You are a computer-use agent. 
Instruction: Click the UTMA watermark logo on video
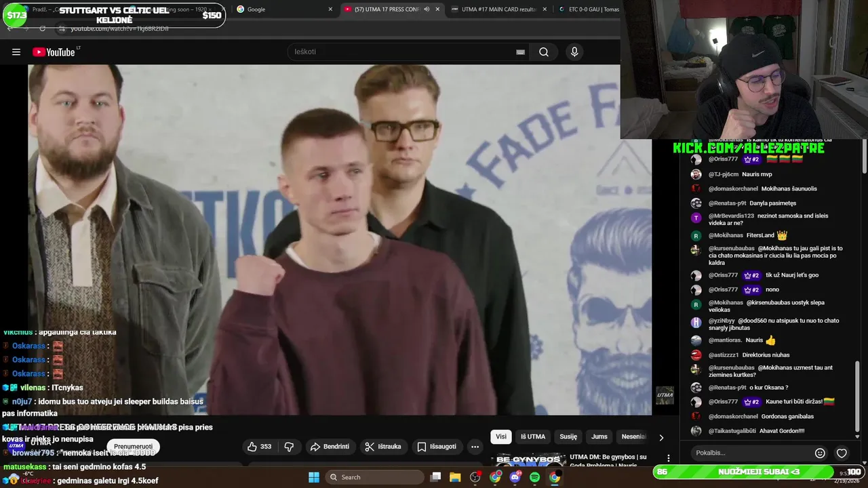click(665, 395)
